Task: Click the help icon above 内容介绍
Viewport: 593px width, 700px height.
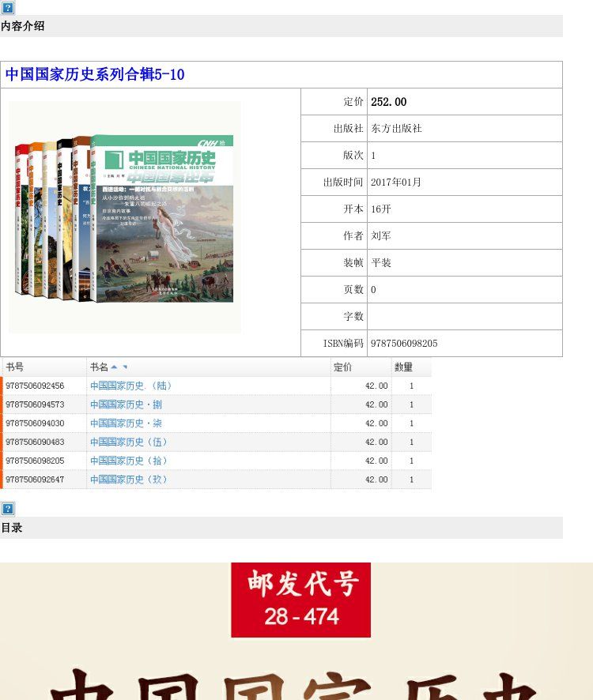Action: pos(8,8)
